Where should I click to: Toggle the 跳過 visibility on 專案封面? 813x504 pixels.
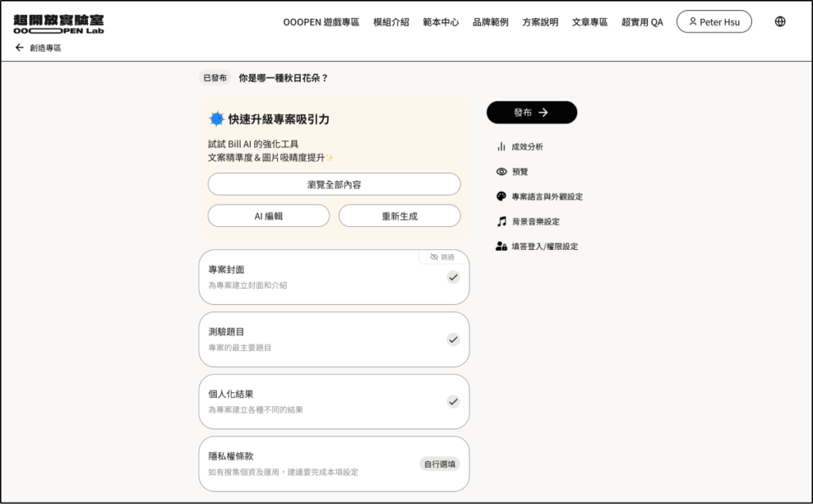point(442,257)
